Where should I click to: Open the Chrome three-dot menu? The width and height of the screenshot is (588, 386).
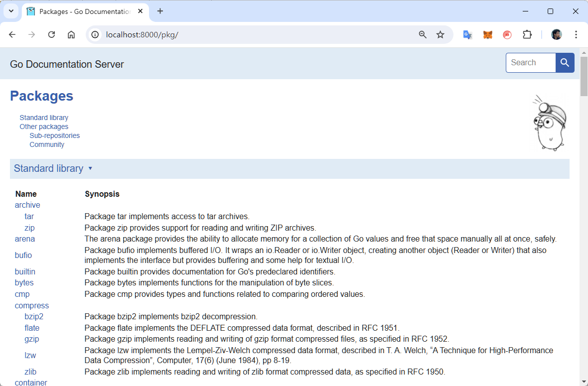point(576,35)
